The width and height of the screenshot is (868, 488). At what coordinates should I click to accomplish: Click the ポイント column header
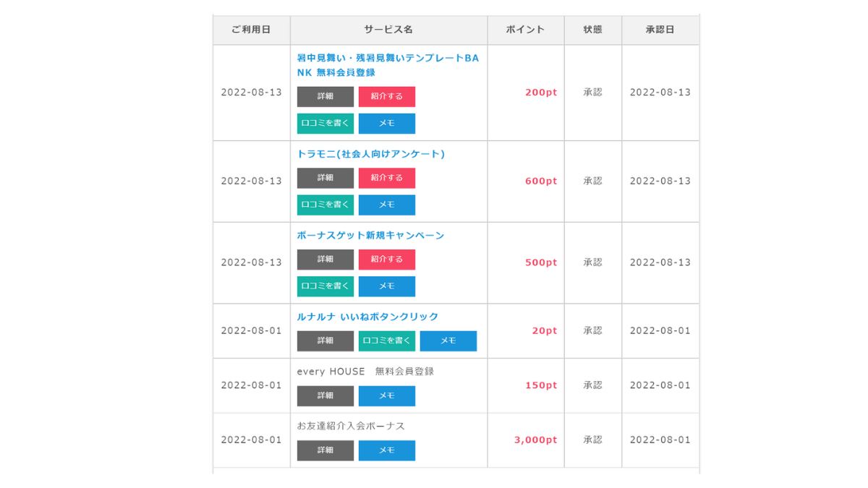526,30
